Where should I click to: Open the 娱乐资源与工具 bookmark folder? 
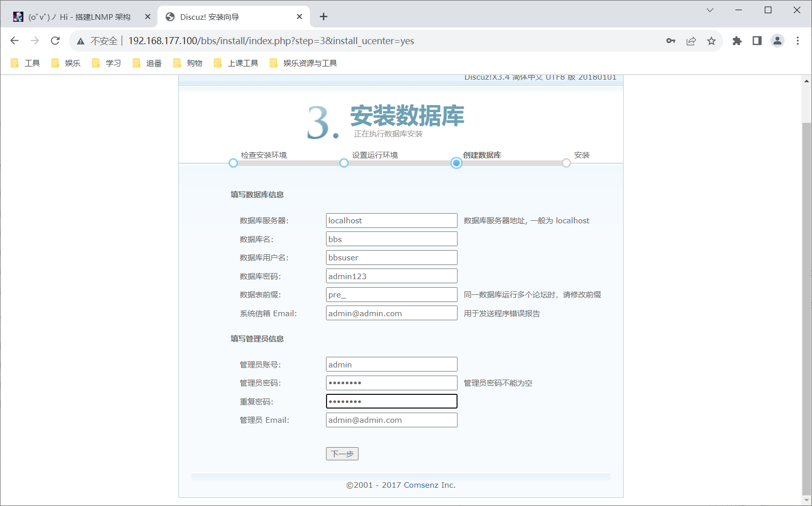303,63
